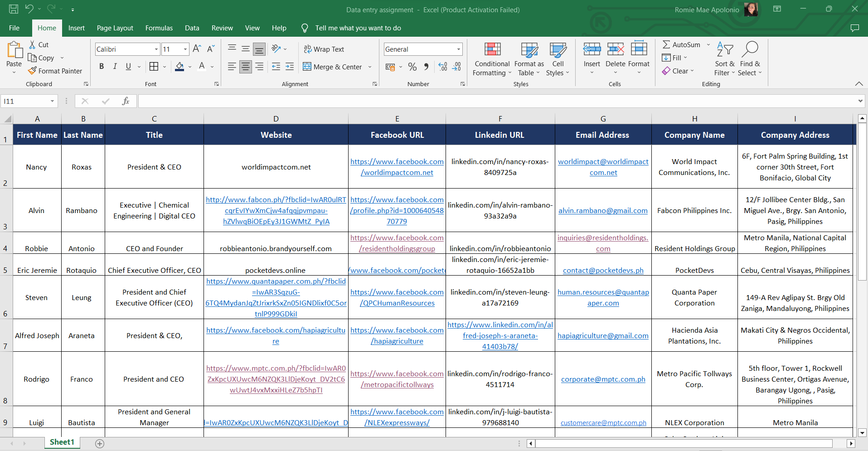
Task: Open the font name Calibri dropdown
Action: click(156, 49)
